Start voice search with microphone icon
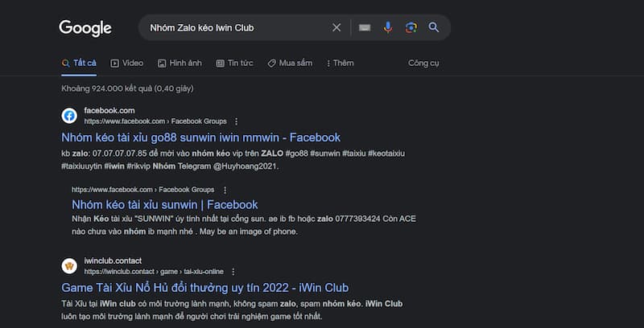The height and width of the screenshot is (328, 644). pos(388,27)
